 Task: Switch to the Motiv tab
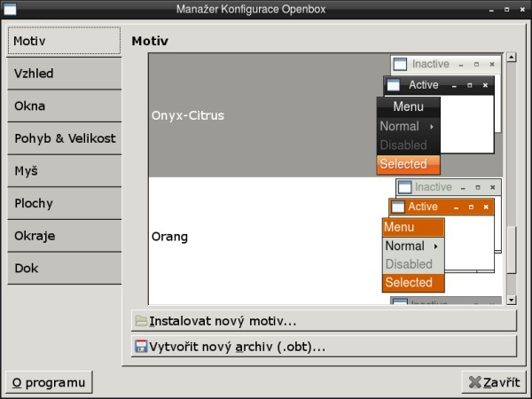pyautogui.click(x=64, y=41)
